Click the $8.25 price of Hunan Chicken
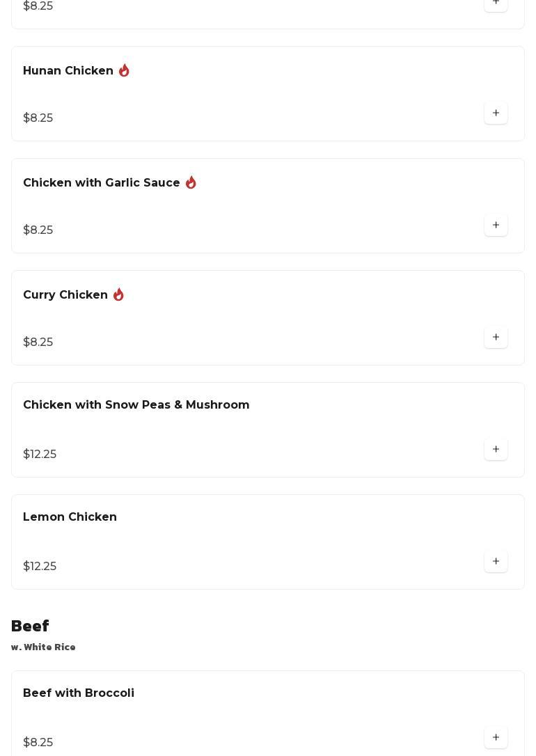 pos(38,118)
